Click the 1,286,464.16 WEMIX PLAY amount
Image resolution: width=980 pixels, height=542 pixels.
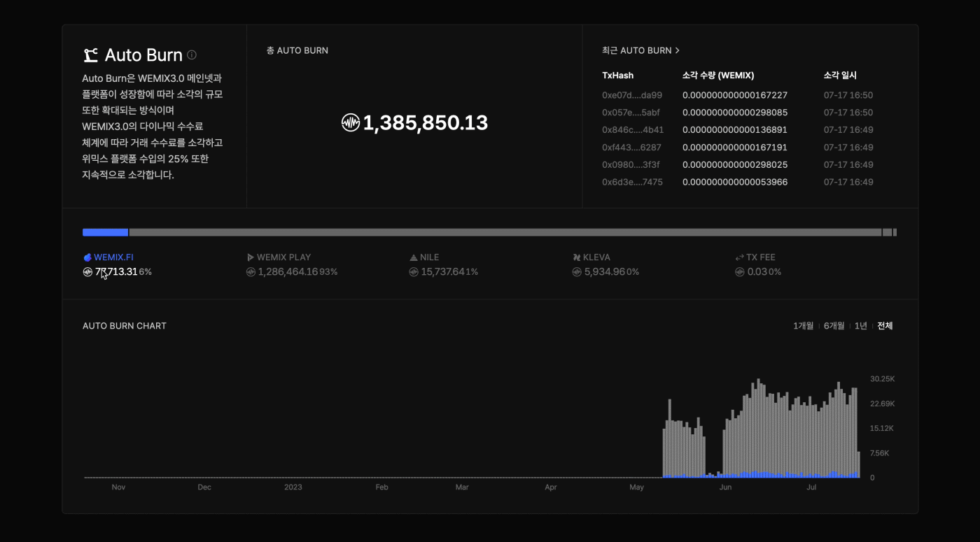tap(288, 272)
